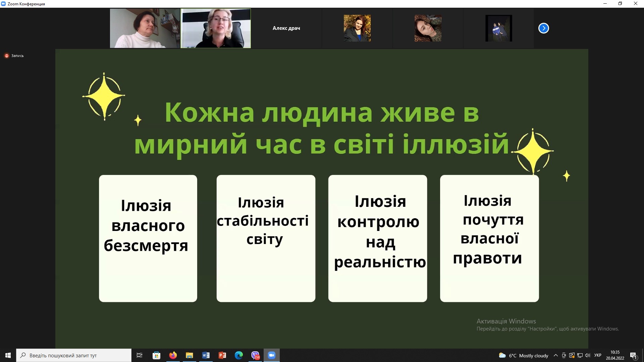Expand hidden system tray icons chevron
The width and height of the screenshot is (644, 362).
tap(555, 355)
